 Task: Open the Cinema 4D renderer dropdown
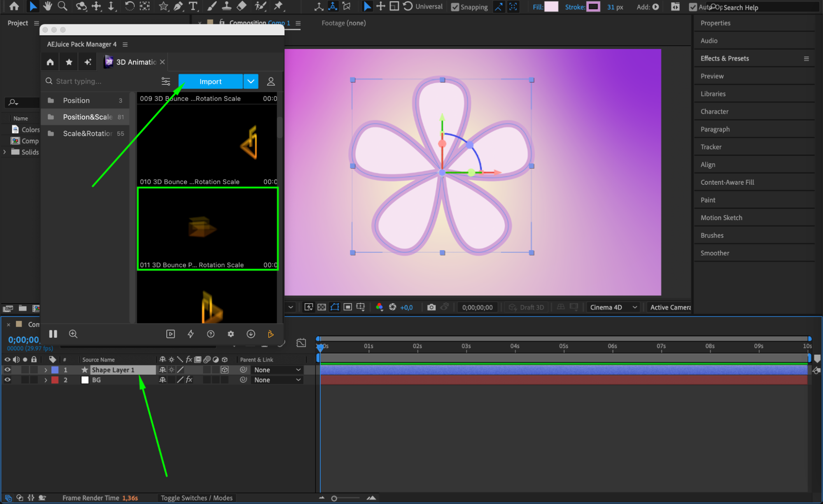click(613, 307)
